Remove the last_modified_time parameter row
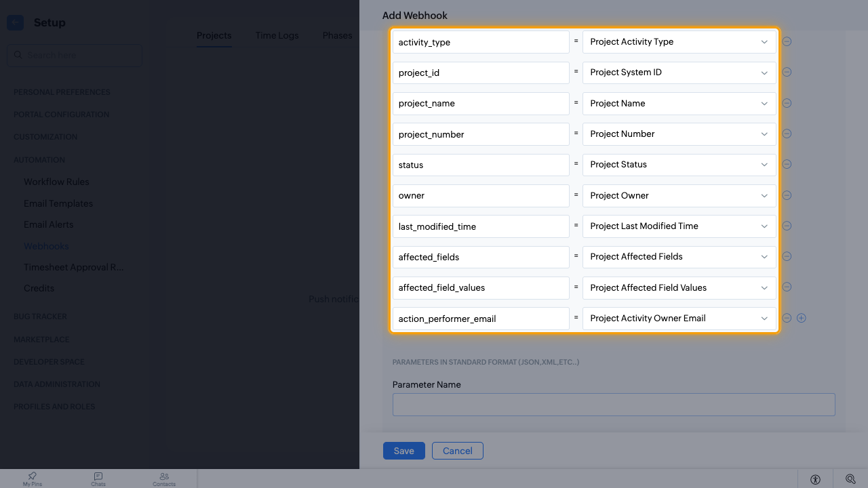This screenshot has height=488, width=868. (787, 226)
